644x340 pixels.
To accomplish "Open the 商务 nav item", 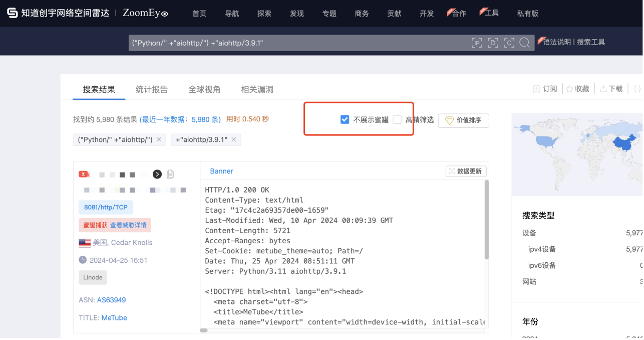I will pos(362,14).
